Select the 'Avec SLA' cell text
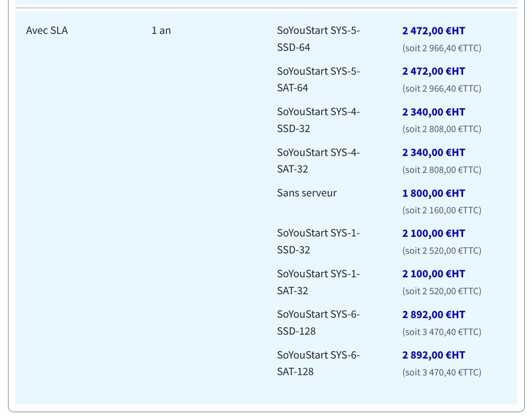 pos(47,30)
